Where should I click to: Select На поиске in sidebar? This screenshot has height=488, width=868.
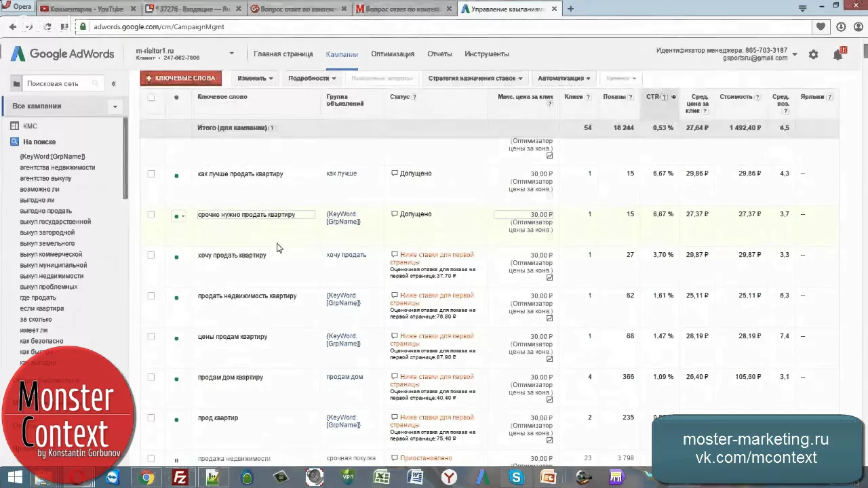39,142
